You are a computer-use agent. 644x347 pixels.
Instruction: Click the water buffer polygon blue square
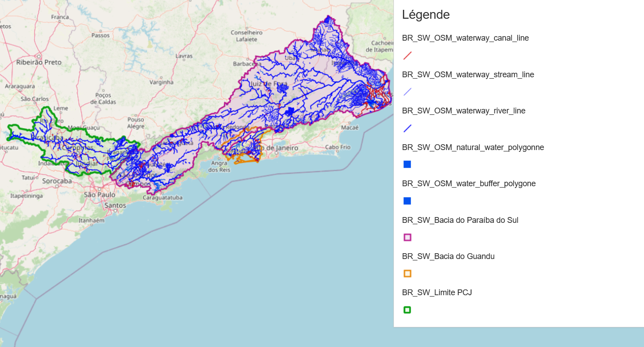407,201
